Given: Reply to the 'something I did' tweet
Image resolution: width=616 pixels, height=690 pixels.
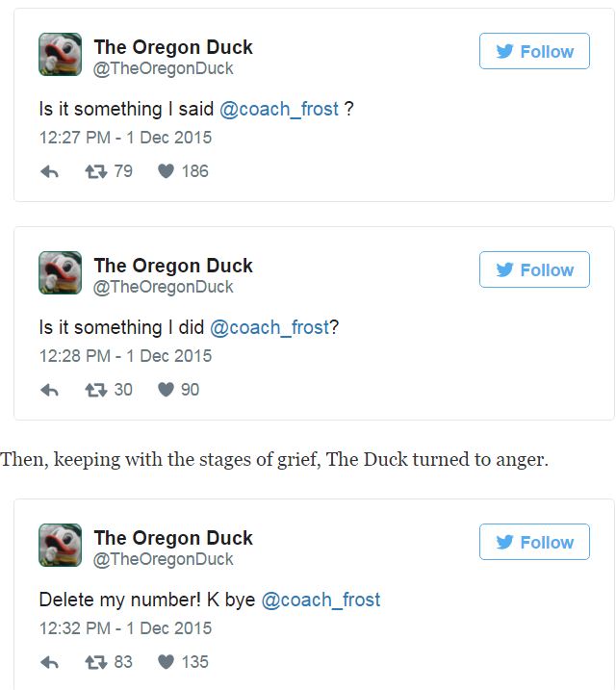Looking at the screenshot, I should tap(49, 391).
